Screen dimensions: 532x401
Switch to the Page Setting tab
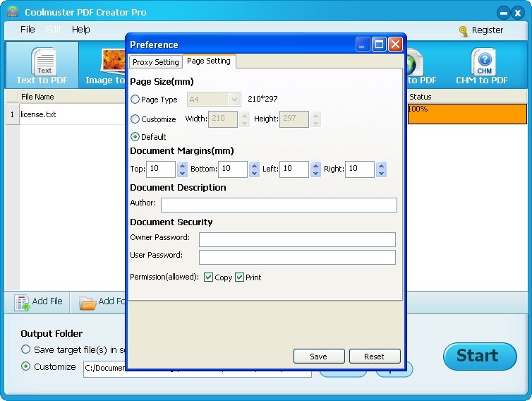(209, 61)
